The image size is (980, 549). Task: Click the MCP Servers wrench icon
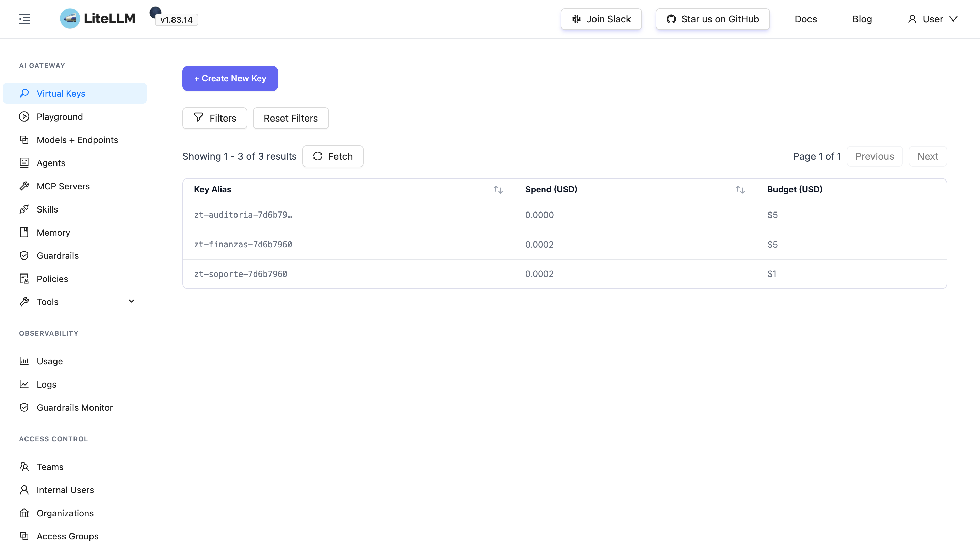[24, 186]
